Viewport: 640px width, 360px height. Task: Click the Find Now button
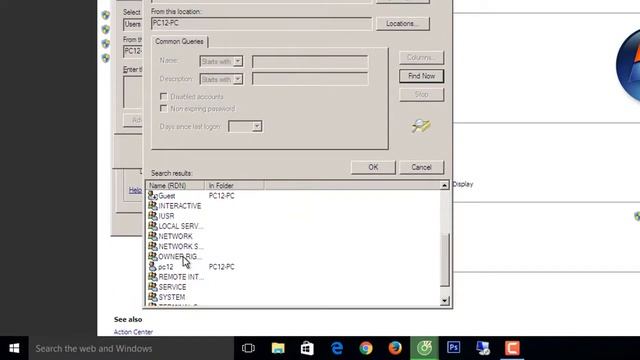coord(421,76)
